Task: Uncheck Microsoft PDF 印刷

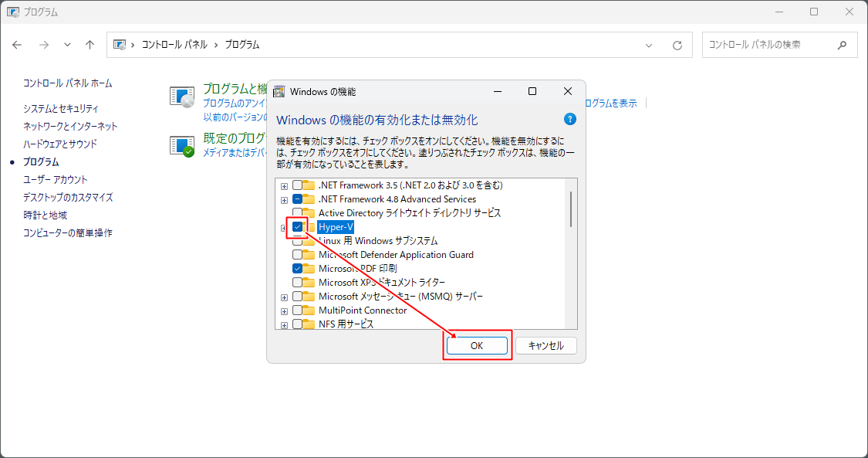Action: (298, 268)
